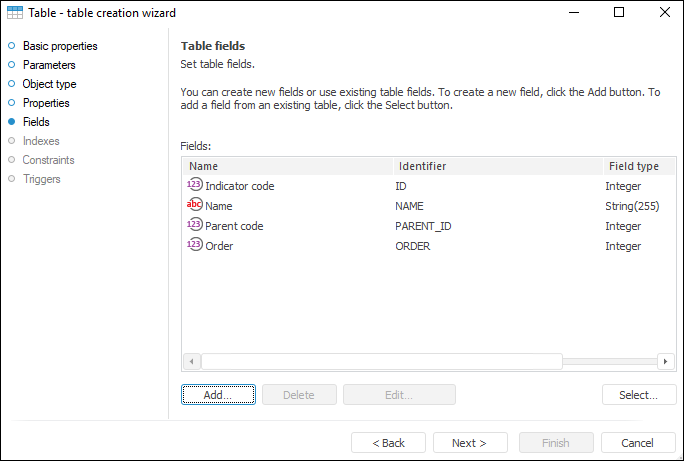
Task: Go to the Parameters wizard step
Action: [49, 65]
